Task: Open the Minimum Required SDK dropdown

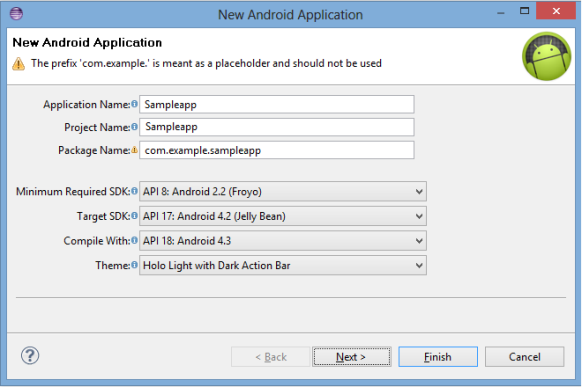Action: [x=283, y=191]
